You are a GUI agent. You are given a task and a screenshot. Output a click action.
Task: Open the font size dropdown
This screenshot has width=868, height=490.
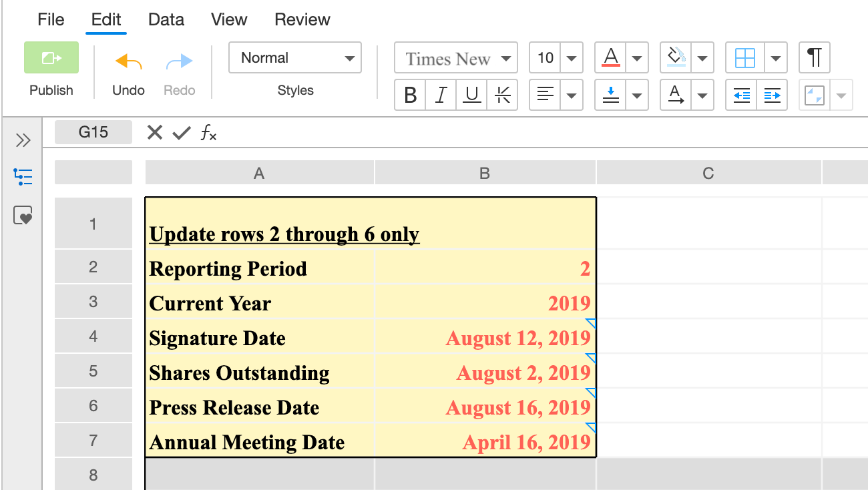(x=571, y=57)
